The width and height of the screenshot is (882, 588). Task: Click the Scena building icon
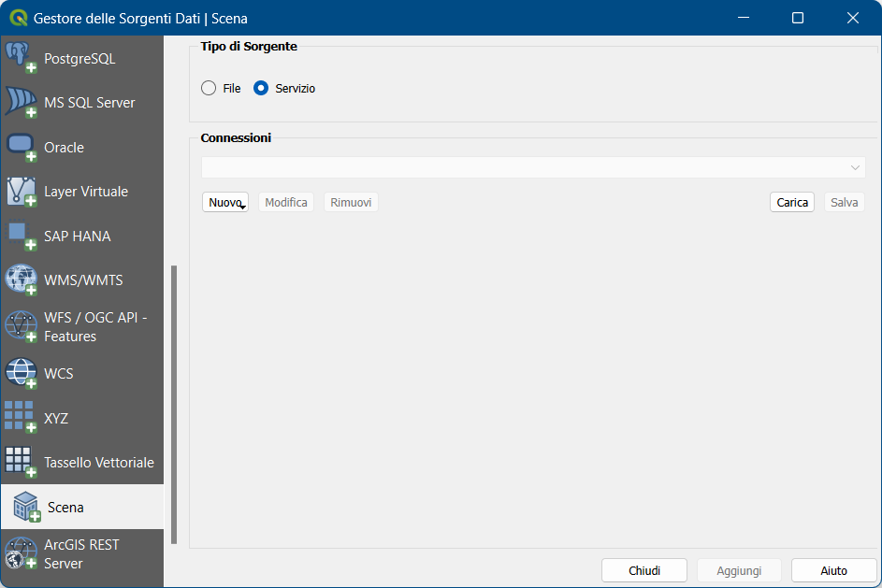click(26, 507)
